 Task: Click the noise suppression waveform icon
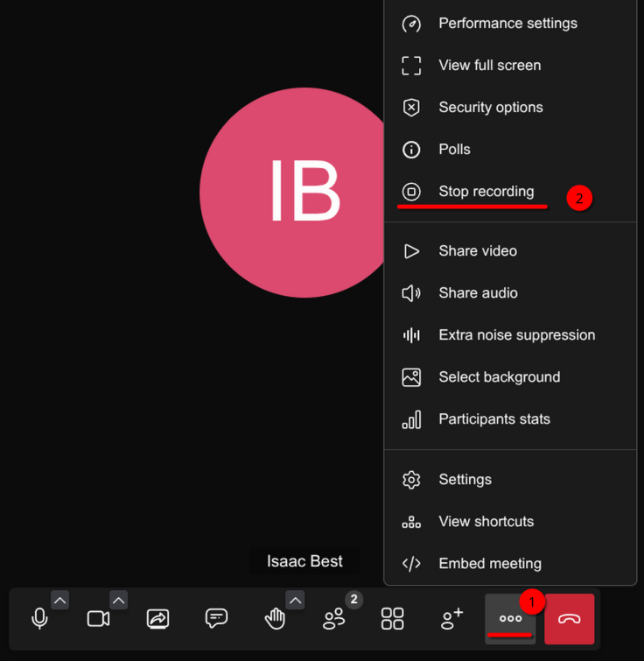coord(411,335)
